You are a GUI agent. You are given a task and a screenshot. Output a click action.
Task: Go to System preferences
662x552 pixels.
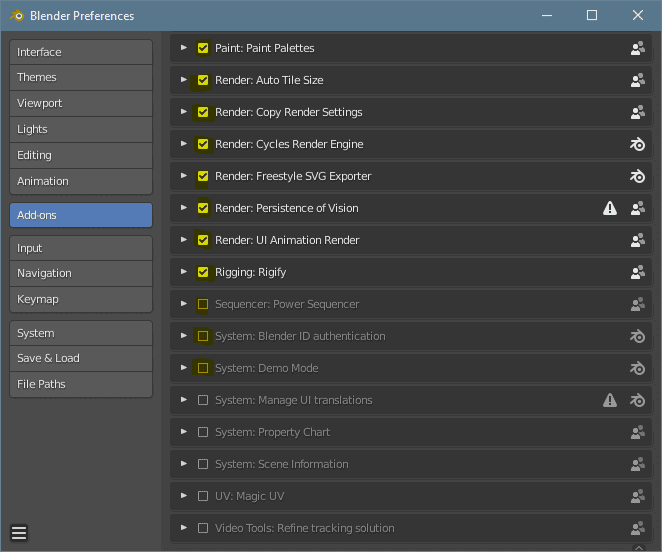81,334
